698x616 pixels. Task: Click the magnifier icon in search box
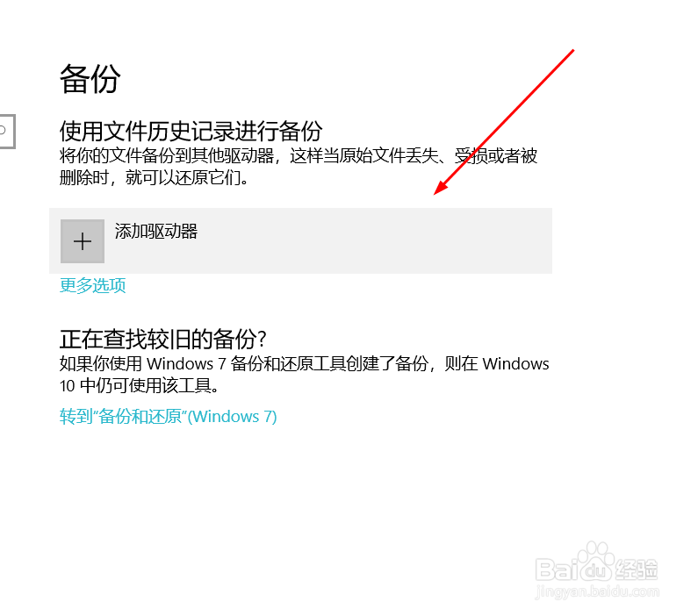(x=3, y=131)
